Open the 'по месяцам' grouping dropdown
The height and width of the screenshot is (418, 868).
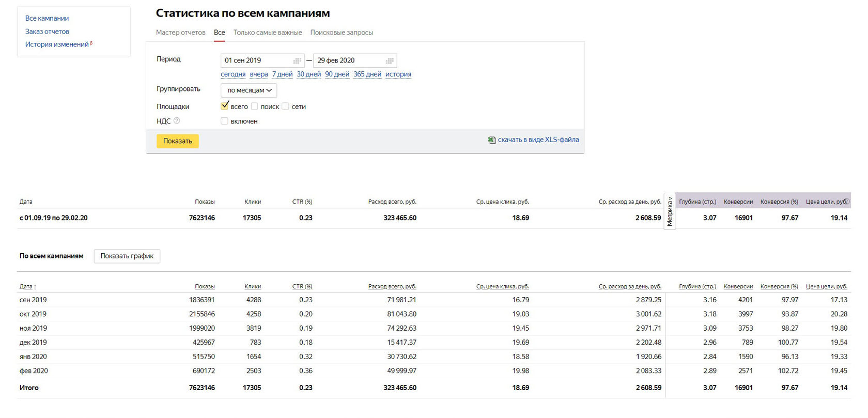pos(249,90)
